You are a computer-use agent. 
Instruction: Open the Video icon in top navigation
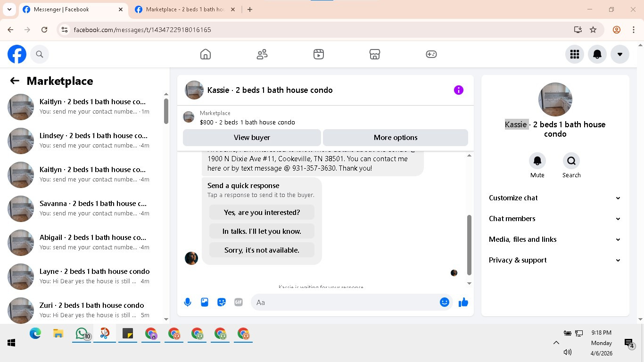(319, 54)
